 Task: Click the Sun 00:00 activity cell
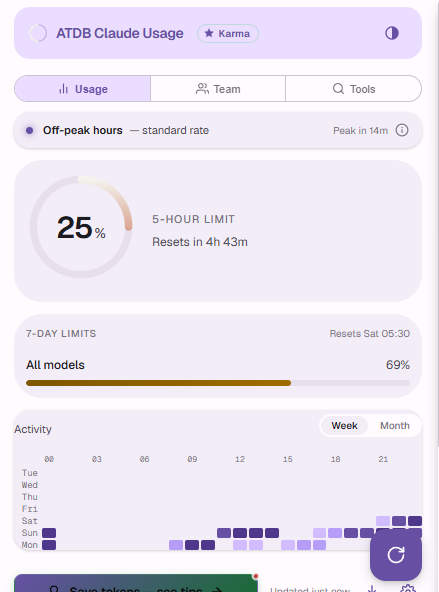point(49,533)
